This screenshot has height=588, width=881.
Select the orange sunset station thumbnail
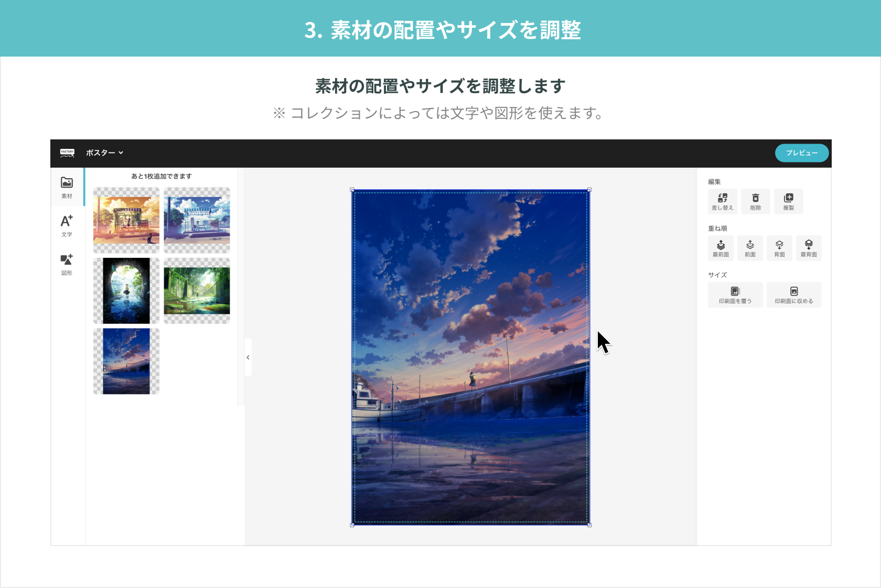[x=126, y=220]
